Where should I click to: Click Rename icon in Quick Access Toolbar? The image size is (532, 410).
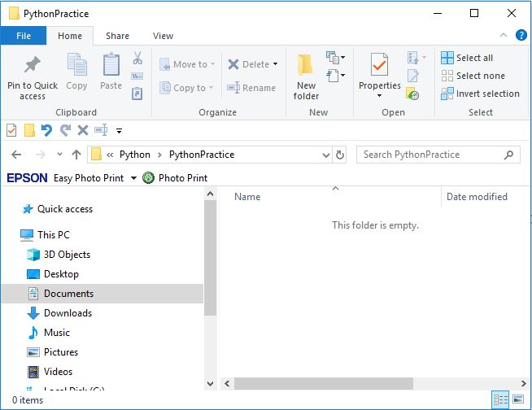pyautogui.click(x=101, y=130)
